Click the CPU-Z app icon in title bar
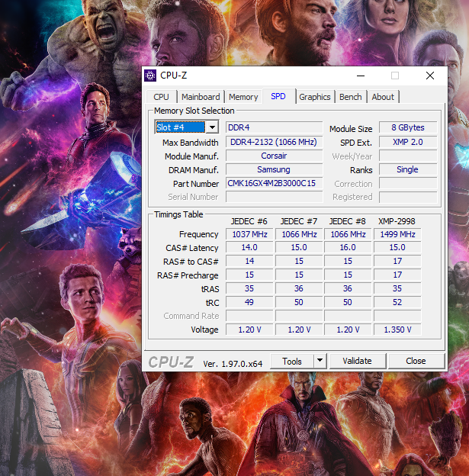The width and height of the screenshot is (469, 476). pyautogui.click(x=150, y=76)
